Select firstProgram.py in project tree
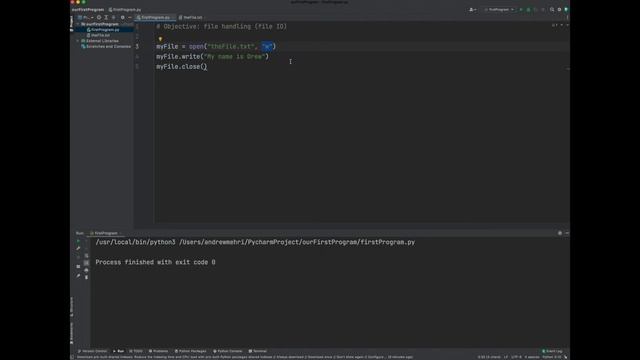640x360 pixels. tap(105, 30)
